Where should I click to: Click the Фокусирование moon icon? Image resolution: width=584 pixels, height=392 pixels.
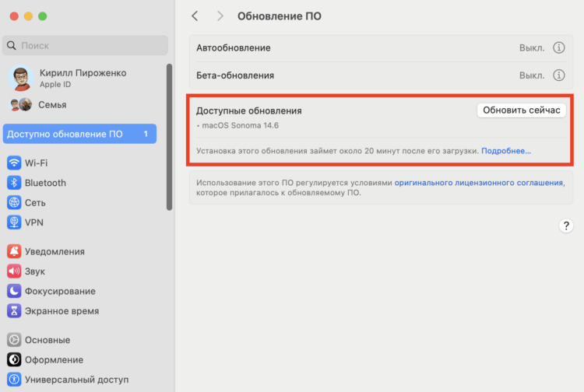coord(14,291)
